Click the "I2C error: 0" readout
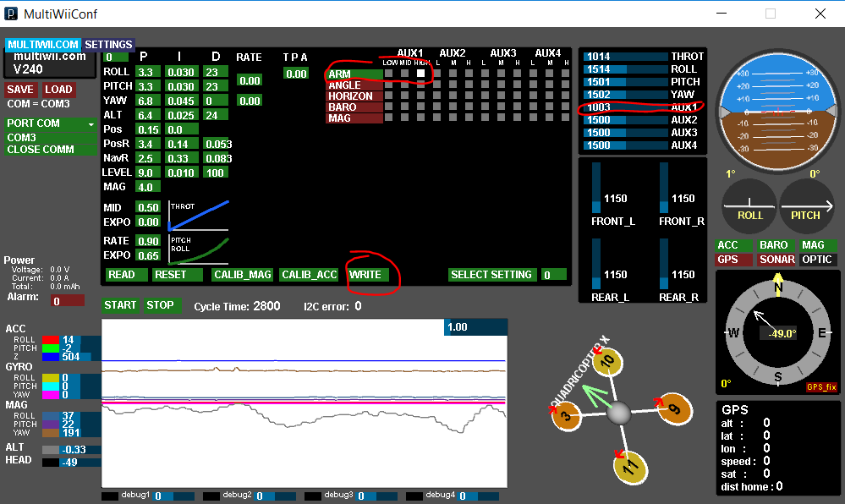Image resolution: width=845 pixels, height=504 pixels. click(332, 306)
